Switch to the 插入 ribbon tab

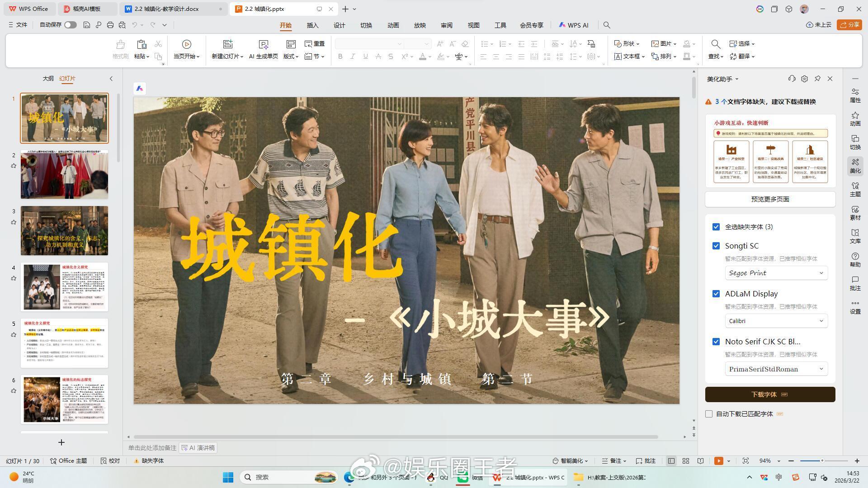coord(312,25)
